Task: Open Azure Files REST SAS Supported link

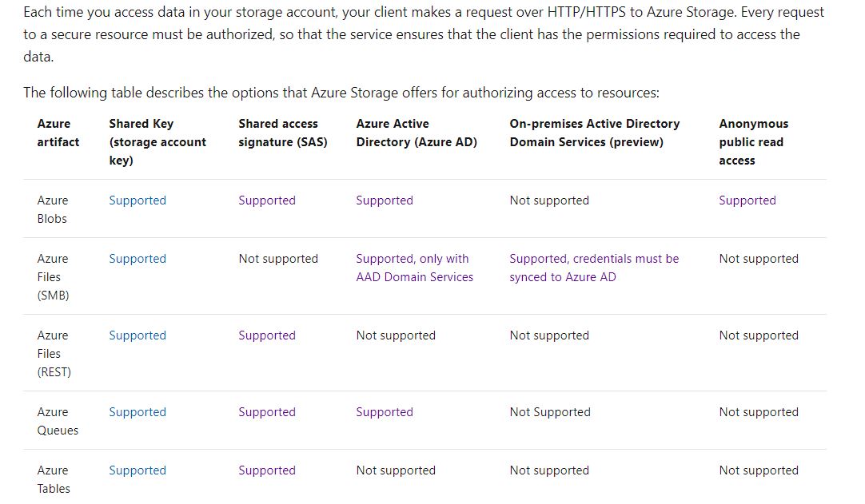Action: coord(267,335)
